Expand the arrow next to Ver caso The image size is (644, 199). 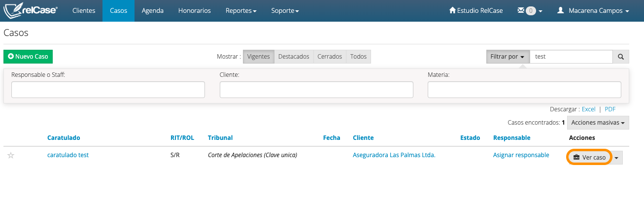617,157
